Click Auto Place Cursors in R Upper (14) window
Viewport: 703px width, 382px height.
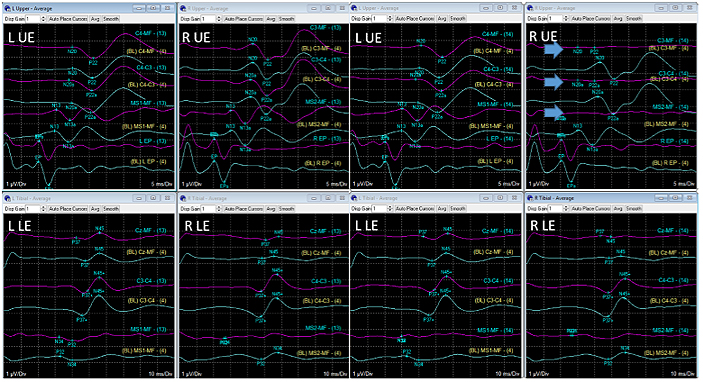[x=590, y=19]
